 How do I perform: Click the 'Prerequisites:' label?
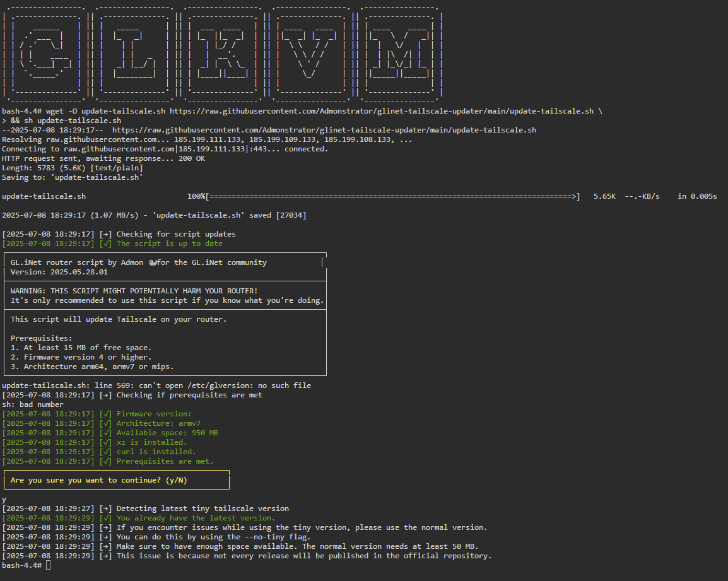(42, 338)
